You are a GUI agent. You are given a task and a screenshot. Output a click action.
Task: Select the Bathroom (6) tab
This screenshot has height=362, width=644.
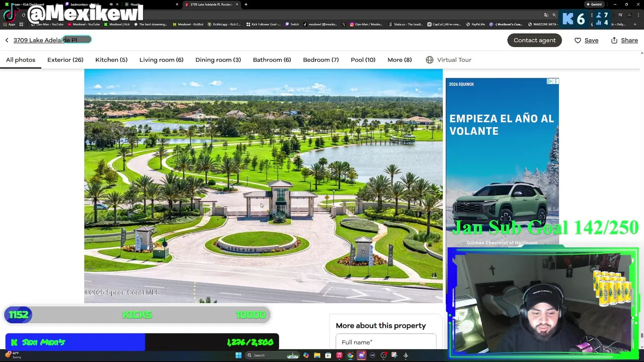272,60
